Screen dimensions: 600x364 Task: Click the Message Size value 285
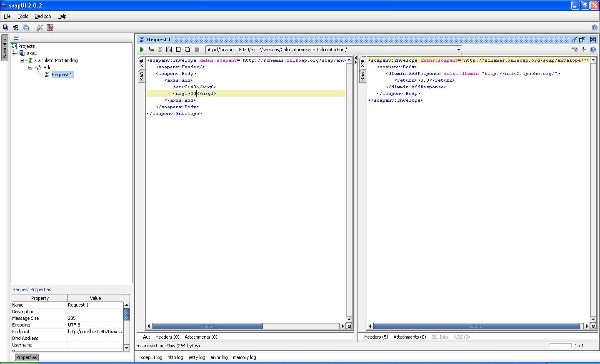tap(95, 318)
